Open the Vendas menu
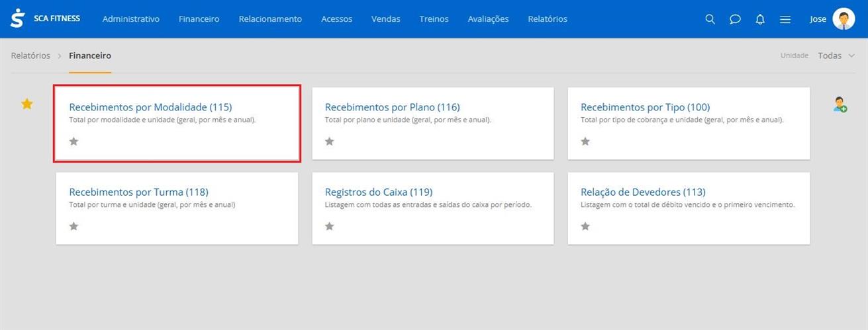This screenshot has height=330, width=868. click(x=386, y=19)
